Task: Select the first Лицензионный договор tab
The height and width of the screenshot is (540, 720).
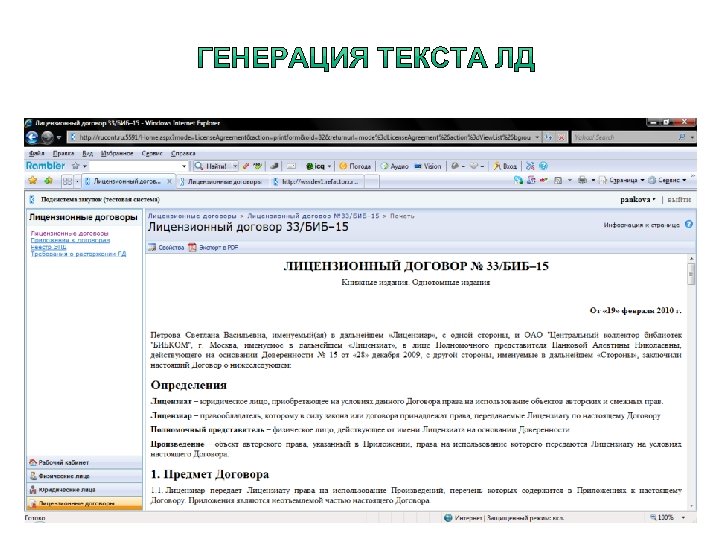Action: point(123,181)
